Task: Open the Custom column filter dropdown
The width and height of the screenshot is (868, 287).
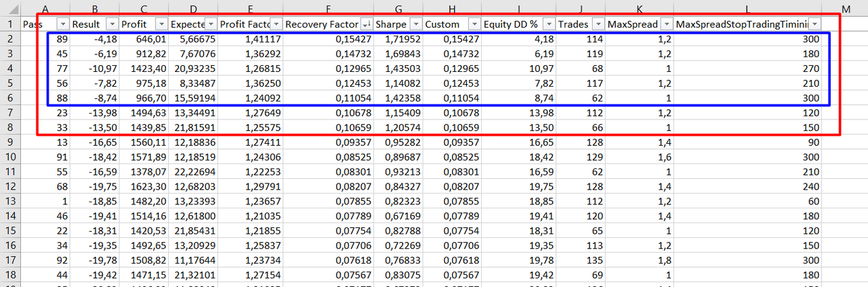Action: point(473,24)
